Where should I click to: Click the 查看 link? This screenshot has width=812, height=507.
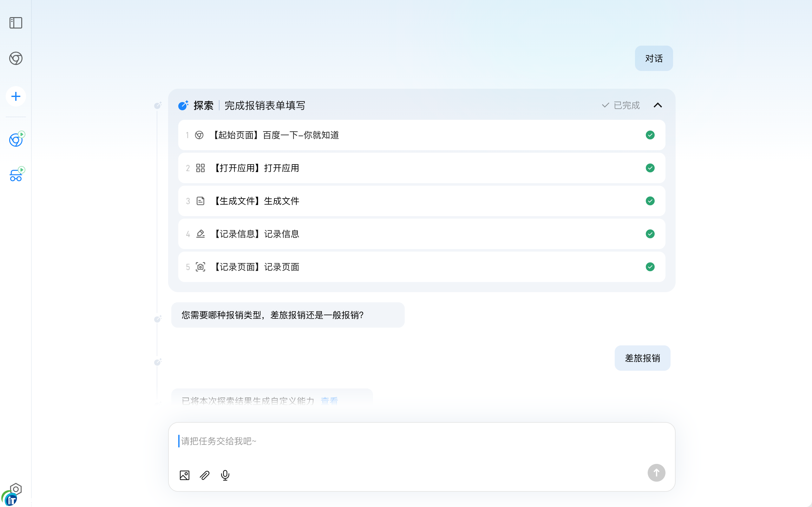click(329, 401)
